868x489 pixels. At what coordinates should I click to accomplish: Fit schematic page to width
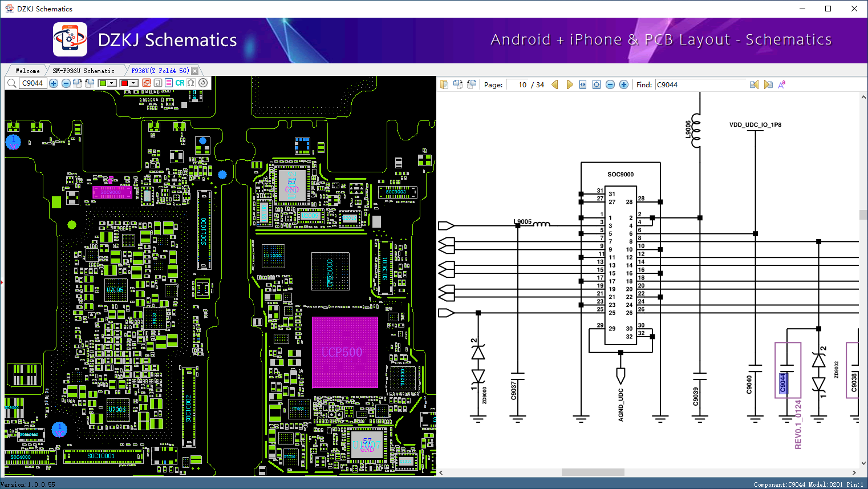[x=583, y=84]
